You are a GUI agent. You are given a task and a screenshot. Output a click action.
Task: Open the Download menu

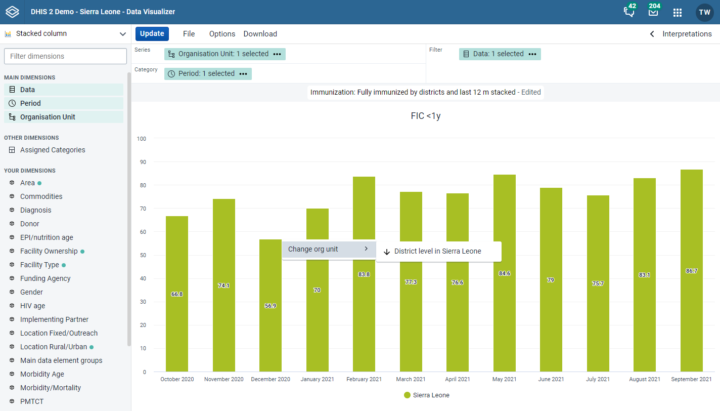pos(260,34)
